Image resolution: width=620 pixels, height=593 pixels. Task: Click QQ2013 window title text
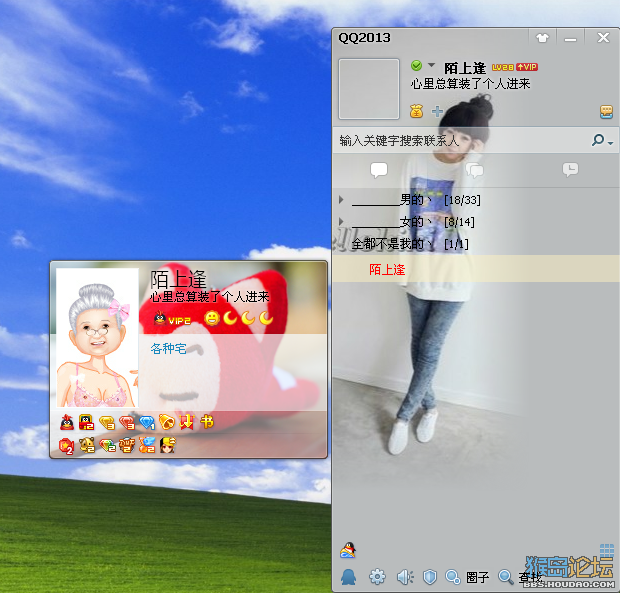tap(364, 38)
